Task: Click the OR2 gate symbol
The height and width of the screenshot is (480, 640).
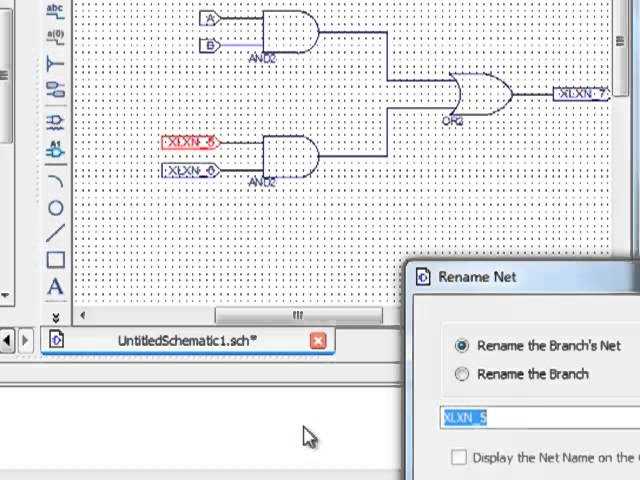Action: click(x=481, y=94)
